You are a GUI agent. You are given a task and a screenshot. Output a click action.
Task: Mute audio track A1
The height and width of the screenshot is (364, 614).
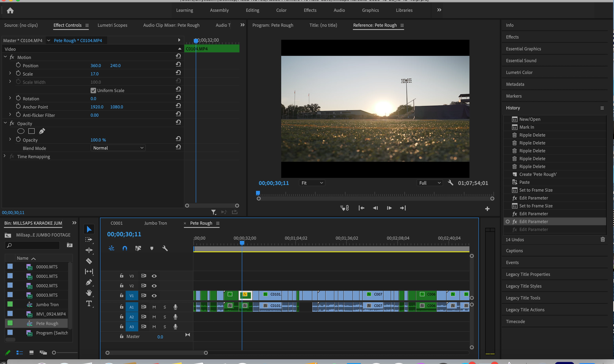(154, 307)
